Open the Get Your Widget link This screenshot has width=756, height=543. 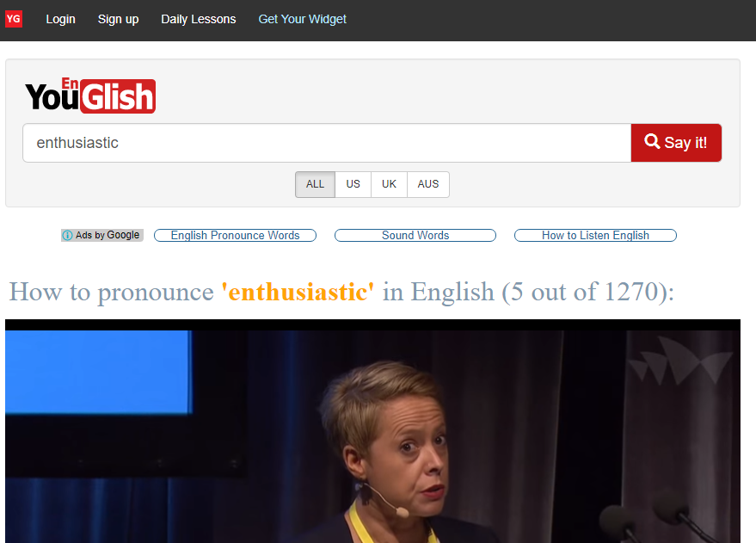pos(302,19)
